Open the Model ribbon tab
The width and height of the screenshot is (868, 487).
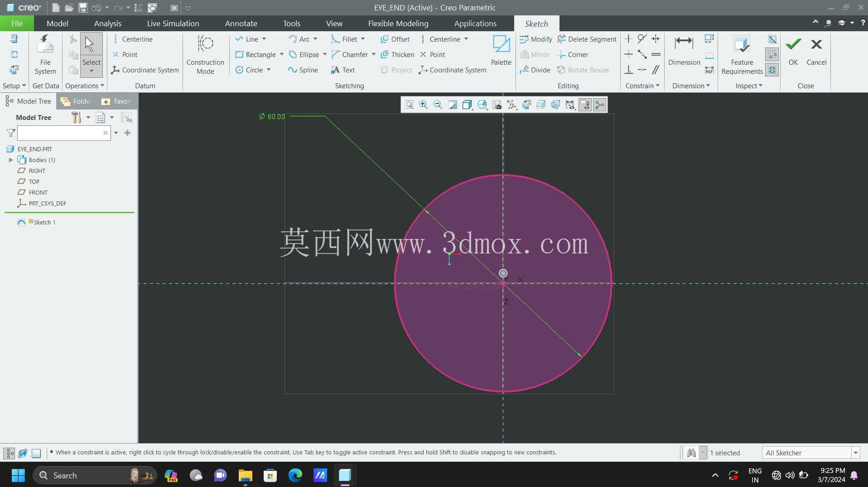[58, 24]
